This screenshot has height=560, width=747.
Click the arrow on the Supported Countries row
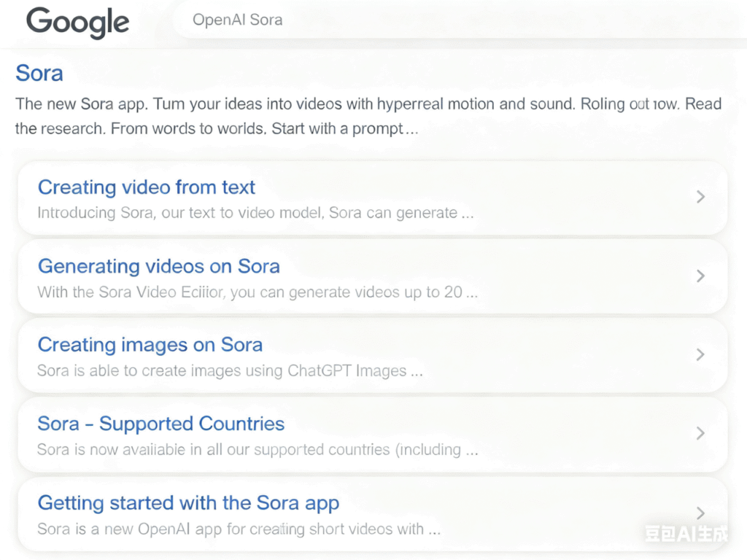(700, 433)
